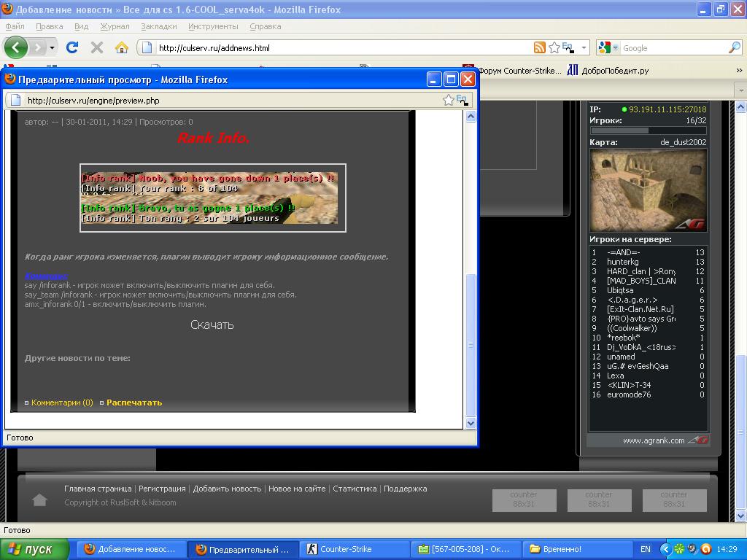
Task: Open the Комментарии (0) link
Action: tap(62, 402)
